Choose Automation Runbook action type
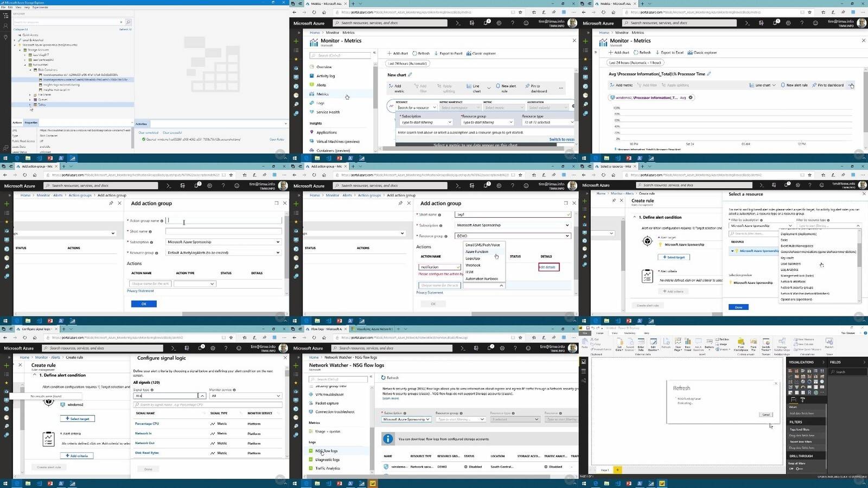Screen dimensions: 868x488 click(482, 278)
